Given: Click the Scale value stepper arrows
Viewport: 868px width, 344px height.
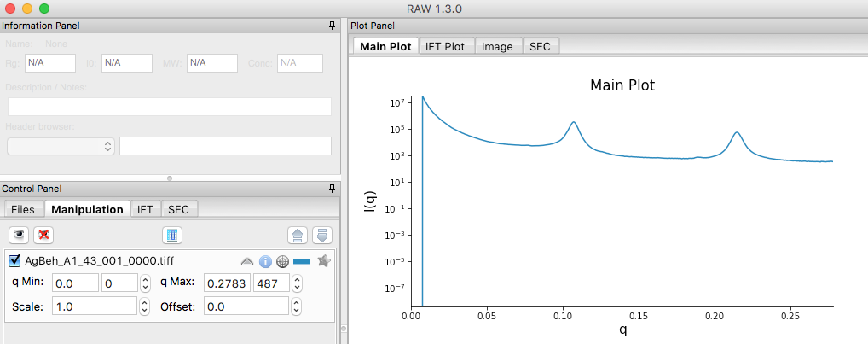Looking at the screenshot, I should (145, 306).
